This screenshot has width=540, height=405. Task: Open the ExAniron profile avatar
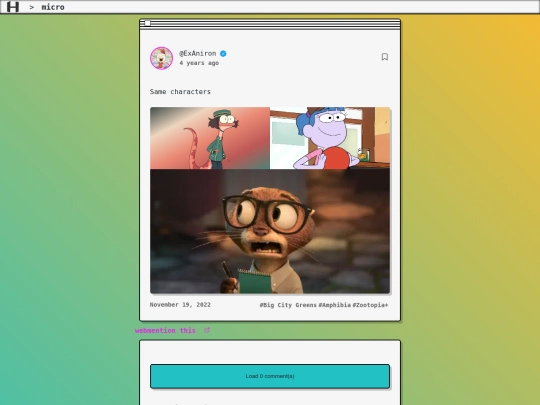[x=162, y=58]
